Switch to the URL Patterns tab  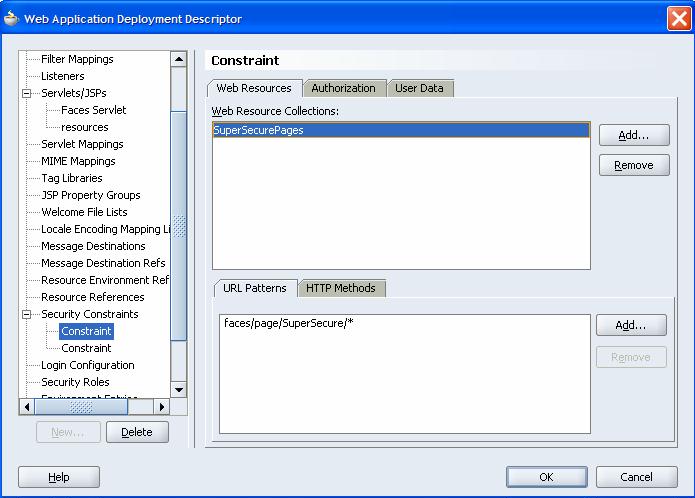click(255, 288)
